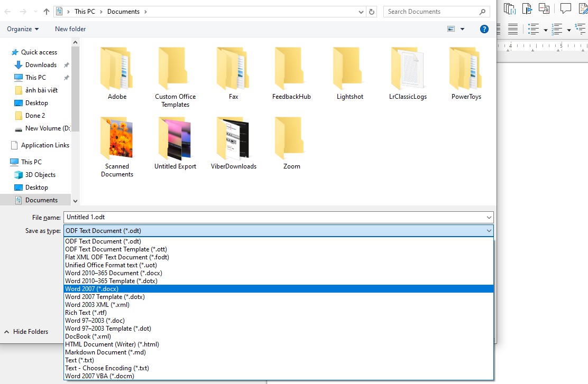Click the change view layout icon

tap(451, 29)
